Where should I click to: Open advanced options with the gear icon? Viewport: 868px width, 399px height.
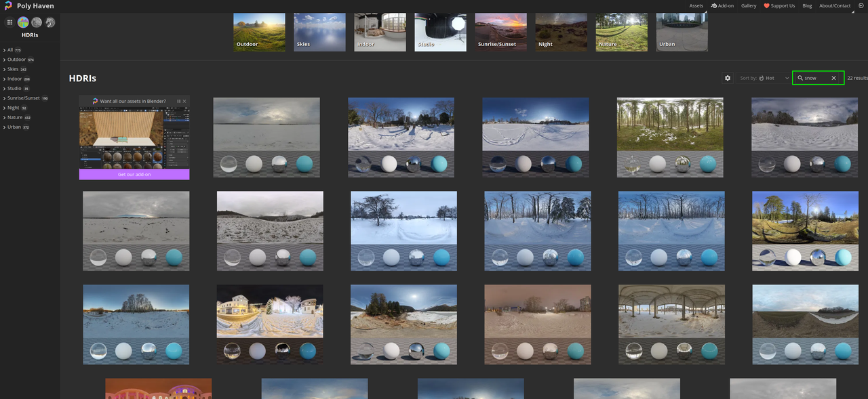728,78
